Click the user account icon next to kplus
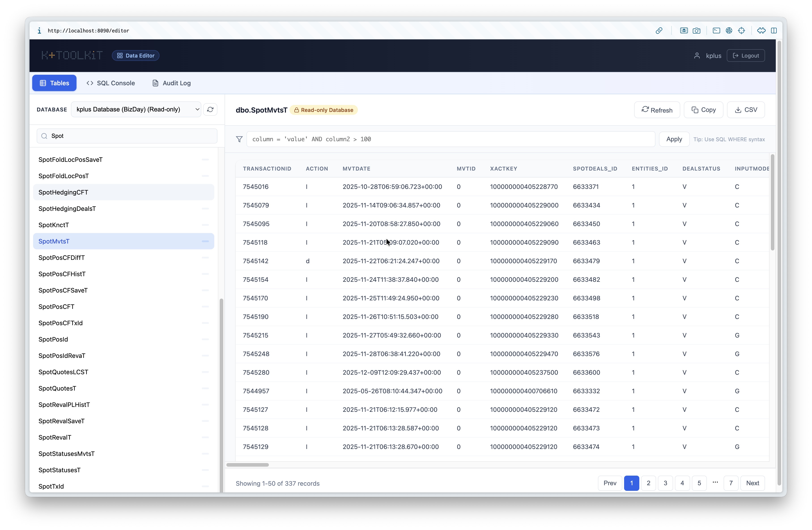This screenshot has height=530, width=812. [697, 55]
